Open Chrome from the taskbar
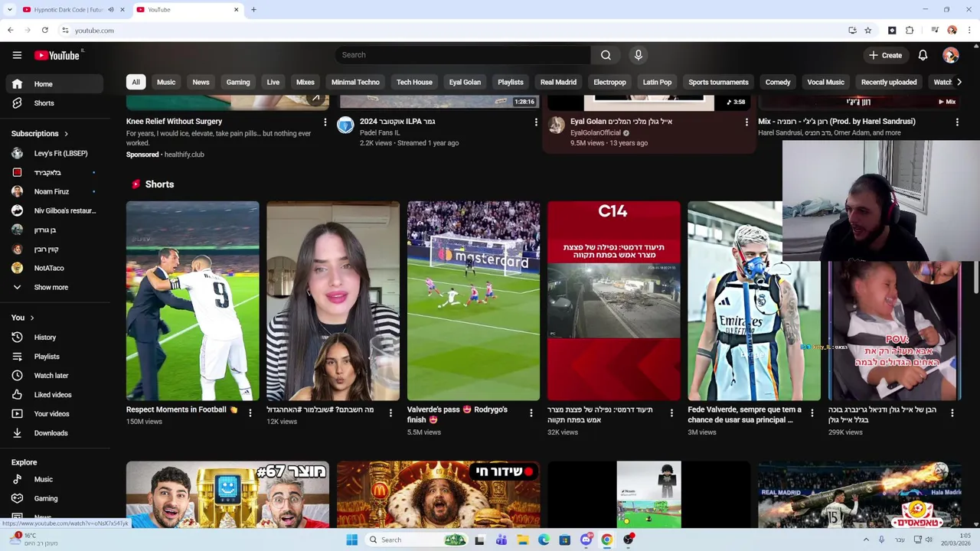 point(606,540)
